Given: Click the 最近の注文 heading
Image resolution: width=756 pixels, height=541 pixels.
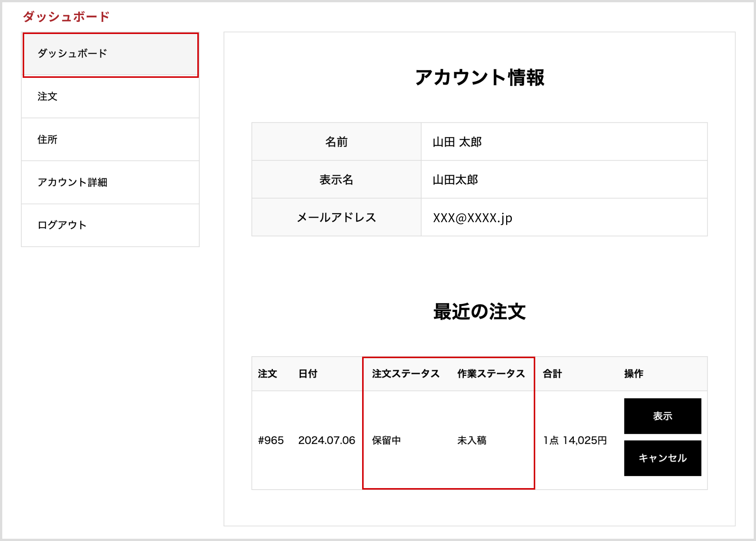Looking at the screenshot, I should pos(479,312).
